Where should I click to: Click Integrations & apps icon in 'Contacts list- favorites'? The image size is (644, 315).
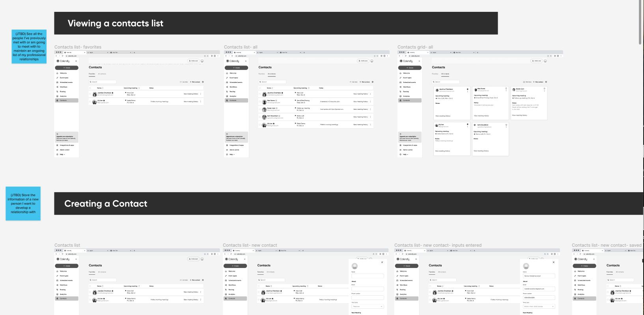(57, 145)
